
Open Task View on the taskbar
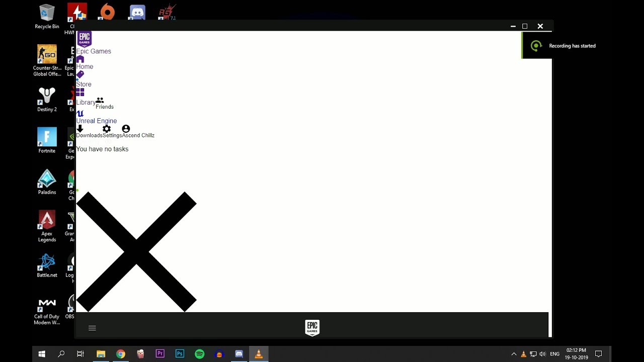point(80,354)
